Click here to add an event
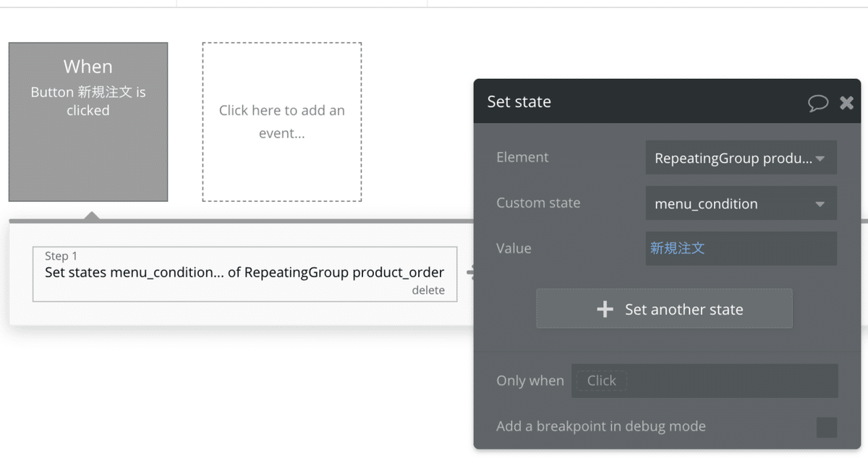The height and width of the screenshot is (472, 868). coord(281,122)
